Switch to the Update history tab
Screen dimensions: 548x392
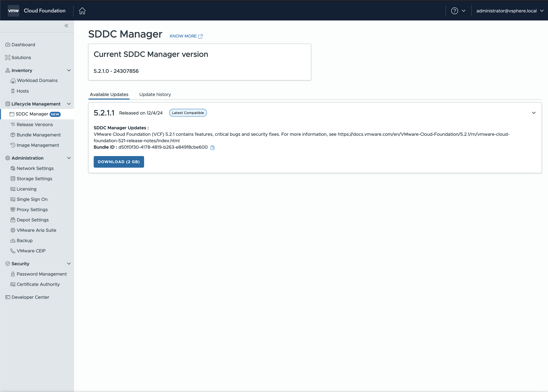point(155,94)
